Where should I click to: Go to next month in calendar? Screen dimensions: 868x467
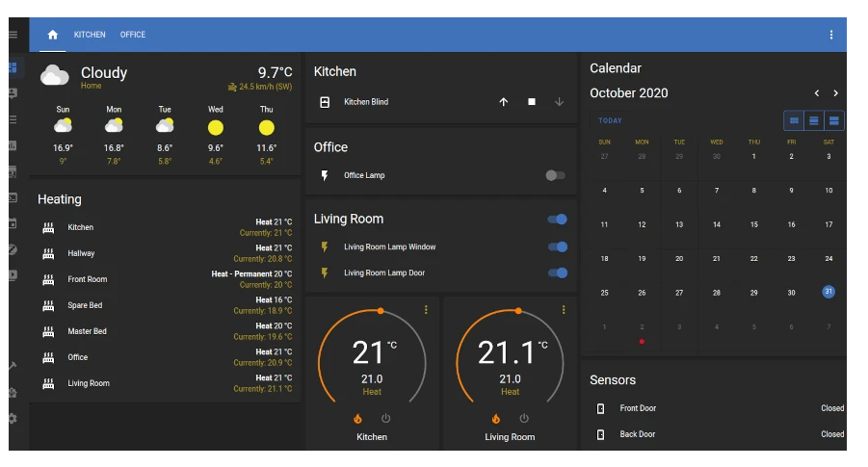point(835,93)
